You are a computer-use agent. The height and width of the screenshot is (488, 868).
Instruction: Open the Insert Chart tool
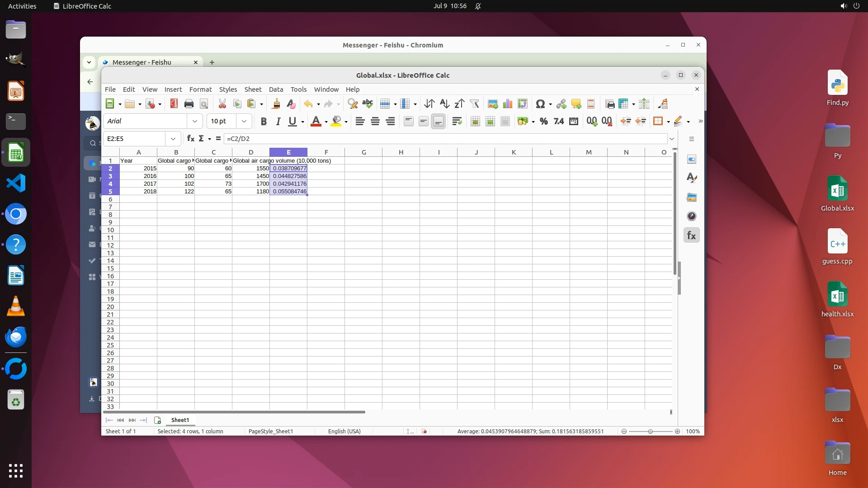click(x=508, y=104)
